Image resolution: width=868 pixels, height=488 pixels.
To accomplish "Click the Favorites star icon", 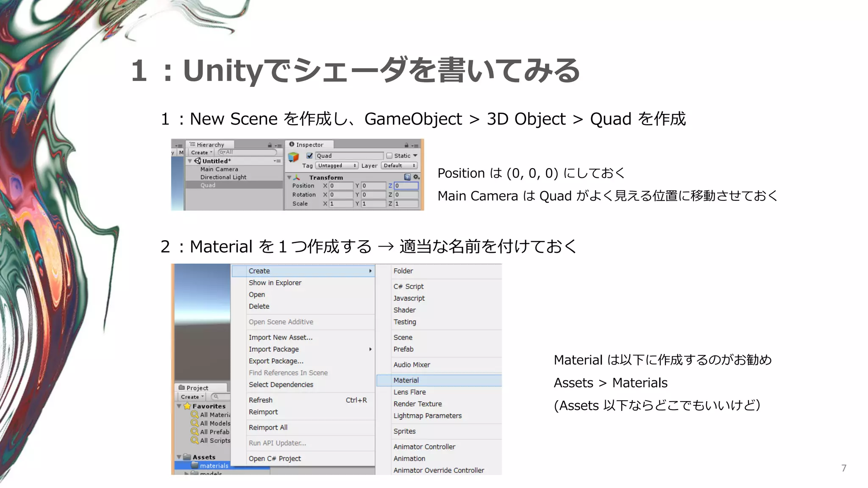I will [x=187, y=406].
